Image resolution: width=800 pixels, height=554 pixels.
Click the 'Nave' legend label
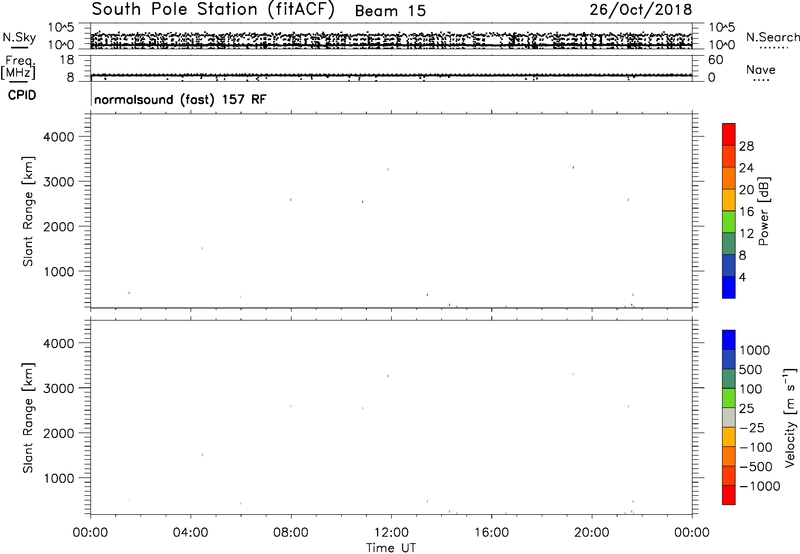[x=761, y=70]
